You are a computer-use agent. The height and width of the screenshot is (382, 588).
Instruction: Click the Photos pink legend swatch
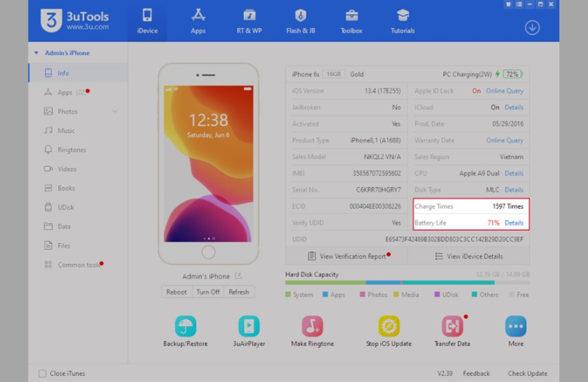pyautogui.click(x=362, y=295)
